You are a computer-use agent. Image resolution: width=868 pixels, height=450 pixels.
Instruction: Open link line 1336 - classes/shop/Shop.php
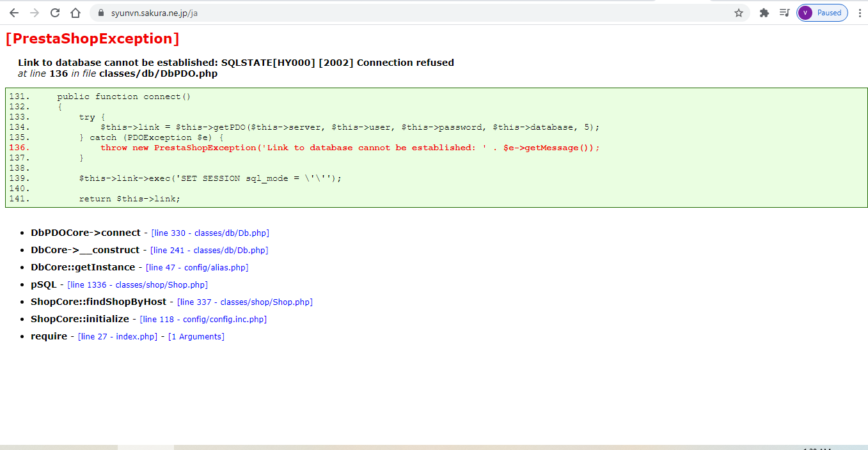pyautogui.click(x=138, y=285)
